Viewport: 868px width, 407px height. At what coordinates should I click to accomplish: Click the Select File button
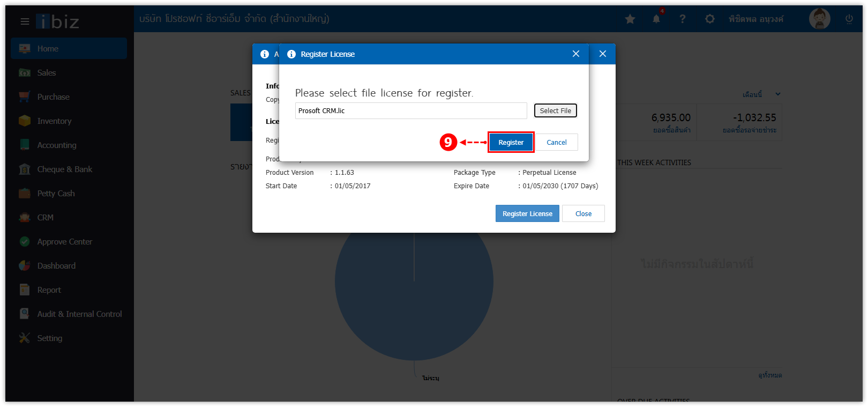point(556,110)
